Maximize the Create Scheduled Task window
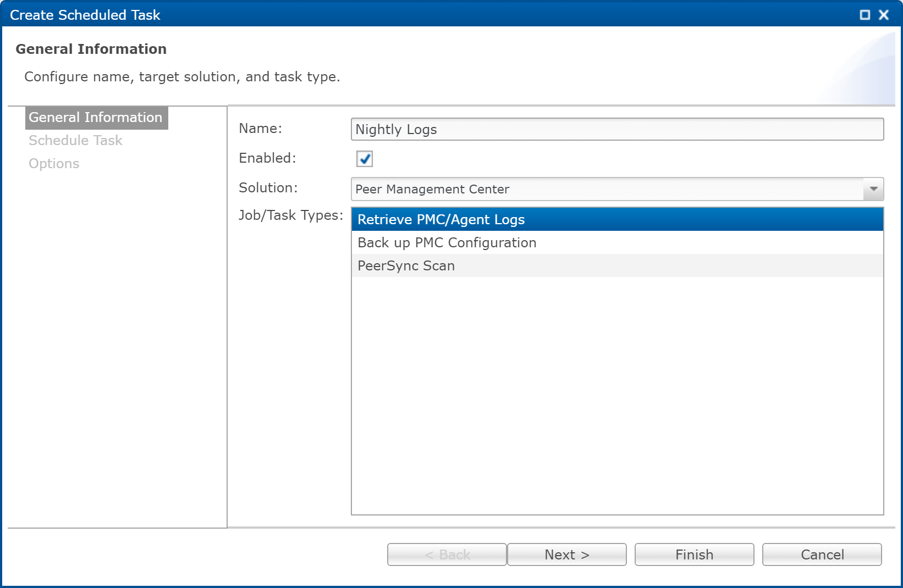Screen dimensions: 903x588 (x=865, y=15)
